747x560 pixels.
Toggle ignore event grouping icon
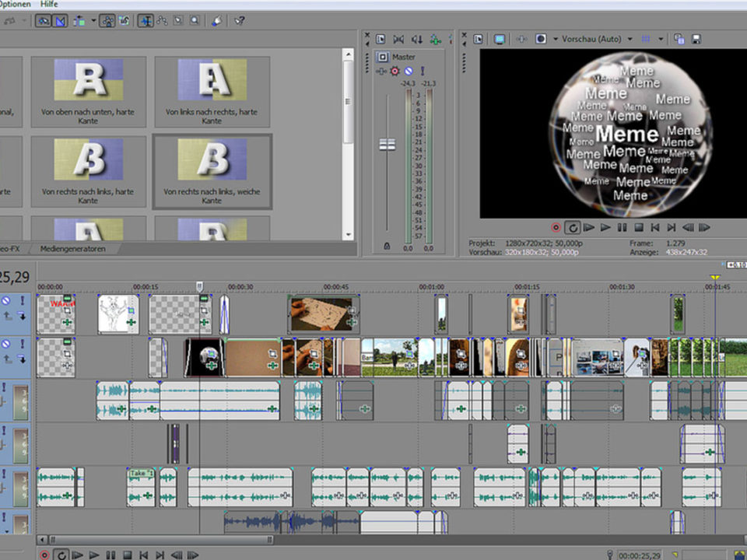point(124,20)
